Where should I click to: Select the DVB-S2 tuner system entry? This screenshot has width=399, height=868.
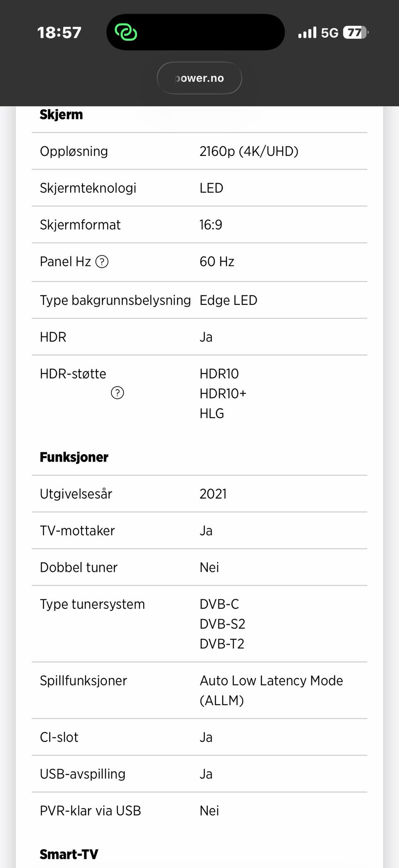[222, 624]
